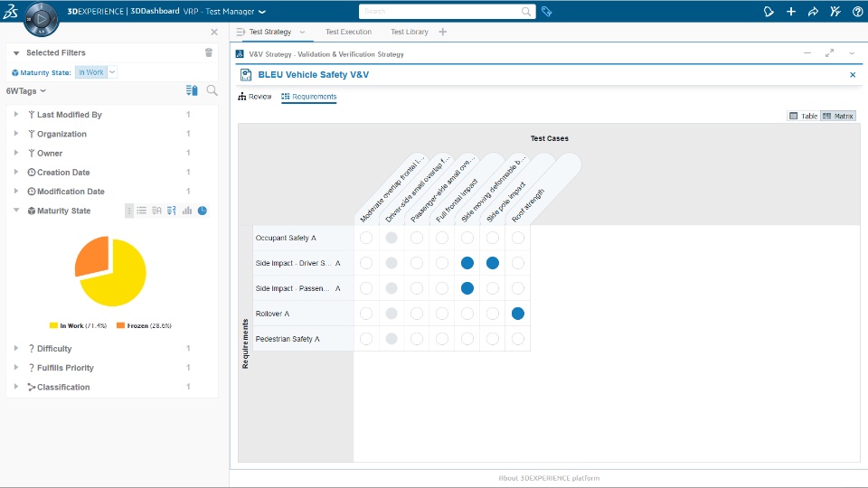Image resolution: width=868 pixels, height=488 pixels.
Task: Switch to Matrix view
Action: pyautogui.click(x=838, y=116)
